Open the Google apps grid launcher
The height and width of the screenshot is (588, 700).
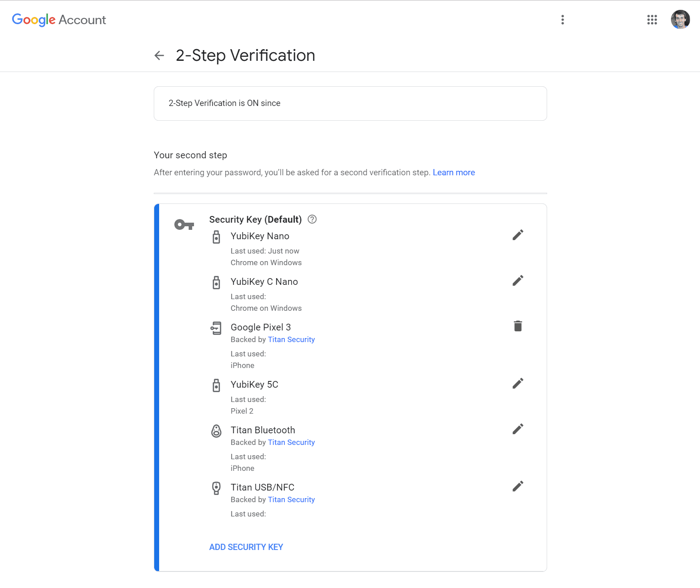pyautogui.click(x=652, y=20)
